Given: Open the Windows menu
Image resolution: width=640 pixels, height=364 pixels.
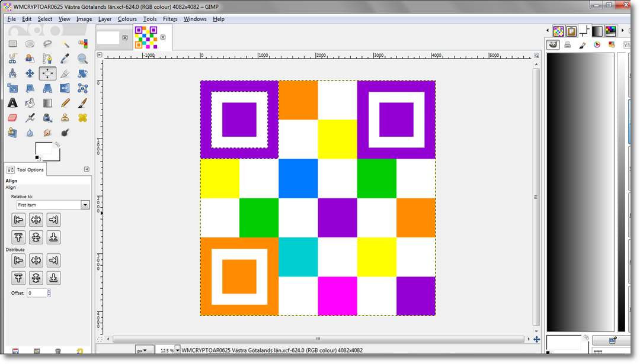Looking at the screenshot, I should [195, 19].
